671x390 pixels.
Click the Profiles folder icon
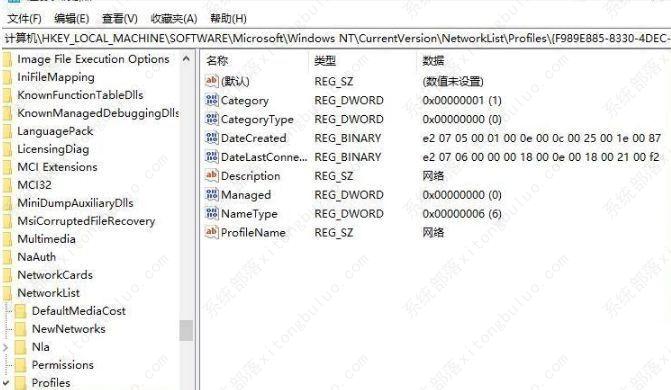21,383
